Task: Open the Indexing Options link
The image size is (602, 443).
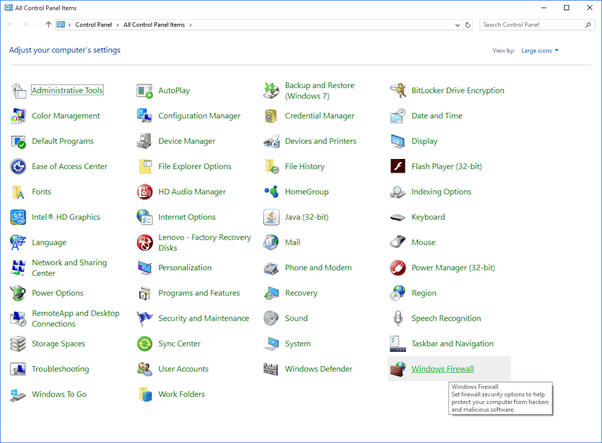Action: click(x=441, y=192)
